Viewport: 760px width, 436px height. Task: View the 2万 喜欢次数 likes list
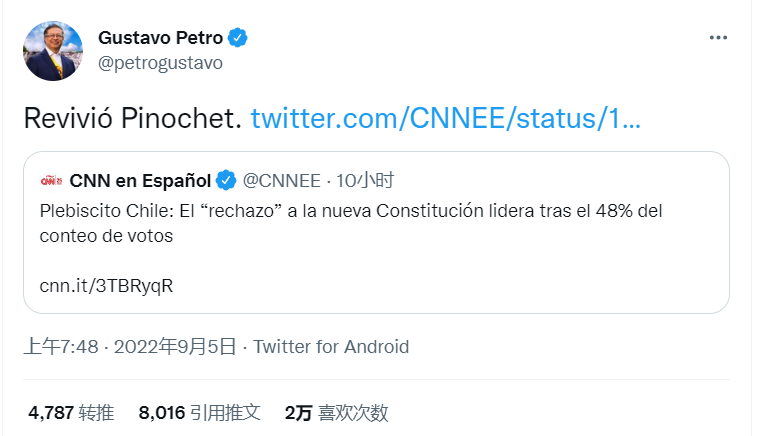(x=336, y=412)
